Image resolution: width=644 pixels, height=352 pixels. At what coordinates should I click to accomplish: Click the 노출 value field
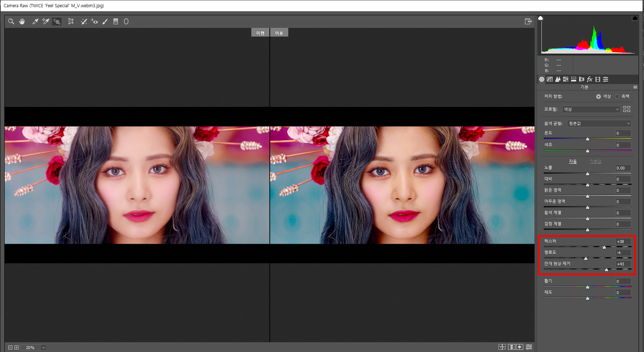tap(623, 168)
